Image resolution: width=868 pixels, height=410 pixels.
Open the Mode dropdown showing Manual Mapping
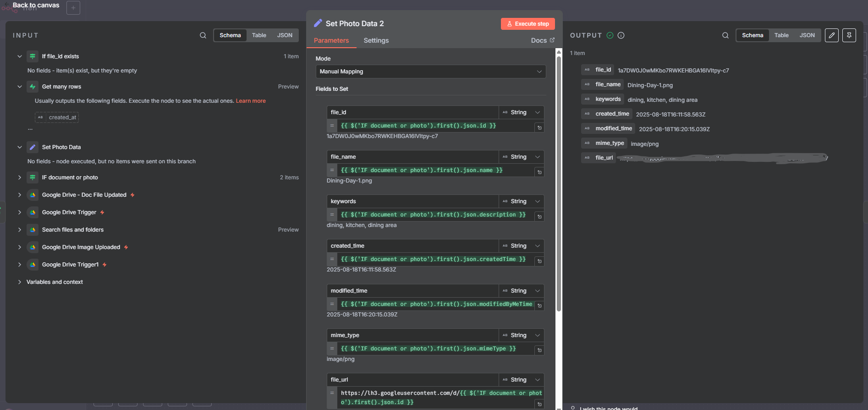point(430,72)
